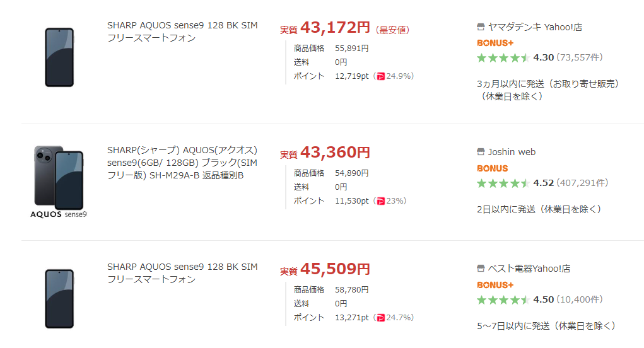Image resolution: width=644 pixels, height=348 pixels.
Task: Open the third AQUOS sense9 phone thumbnail
Action: [x=59, y=299]
